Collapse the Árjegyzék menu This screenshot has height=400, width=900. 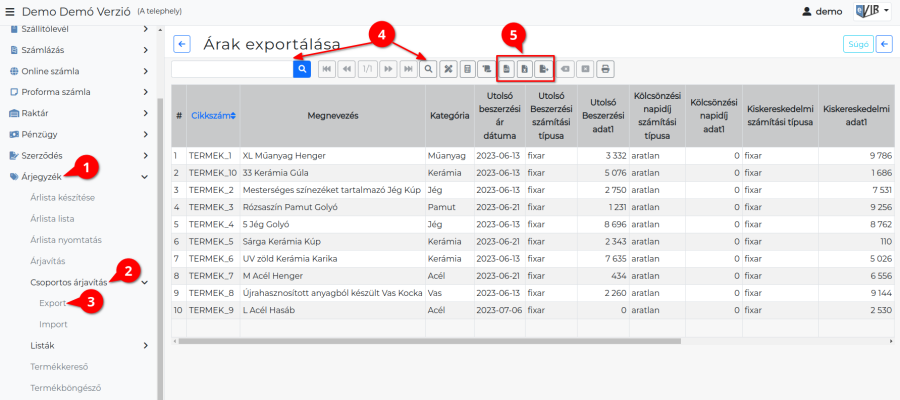pos(79,177)
